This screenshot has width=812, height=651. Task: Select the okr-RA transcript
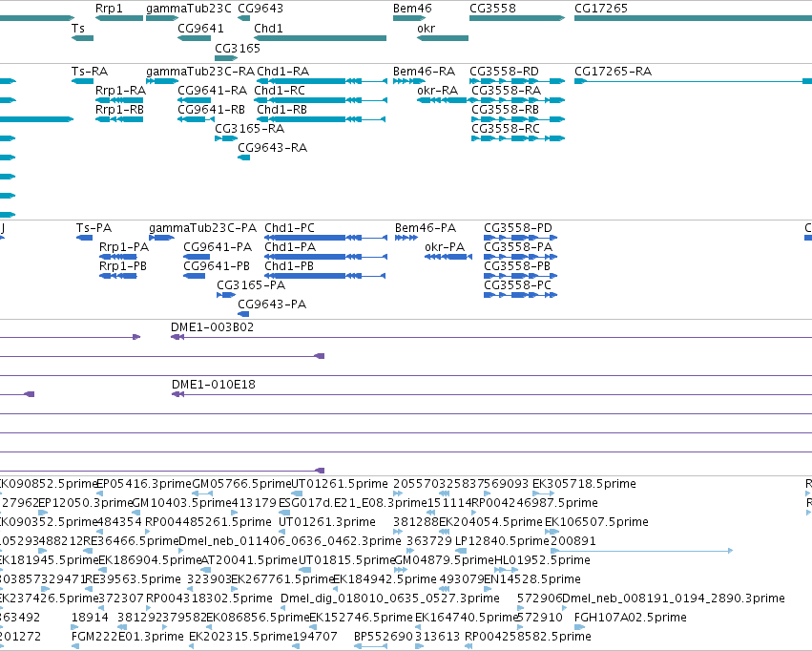(x=443, y=100)
